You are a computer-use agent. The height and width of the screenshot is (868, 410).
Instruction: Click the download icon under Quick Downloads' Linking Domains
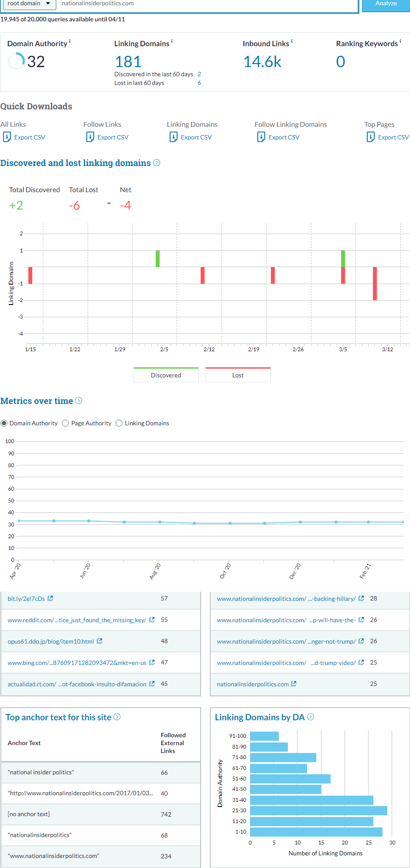coord(174,137)
